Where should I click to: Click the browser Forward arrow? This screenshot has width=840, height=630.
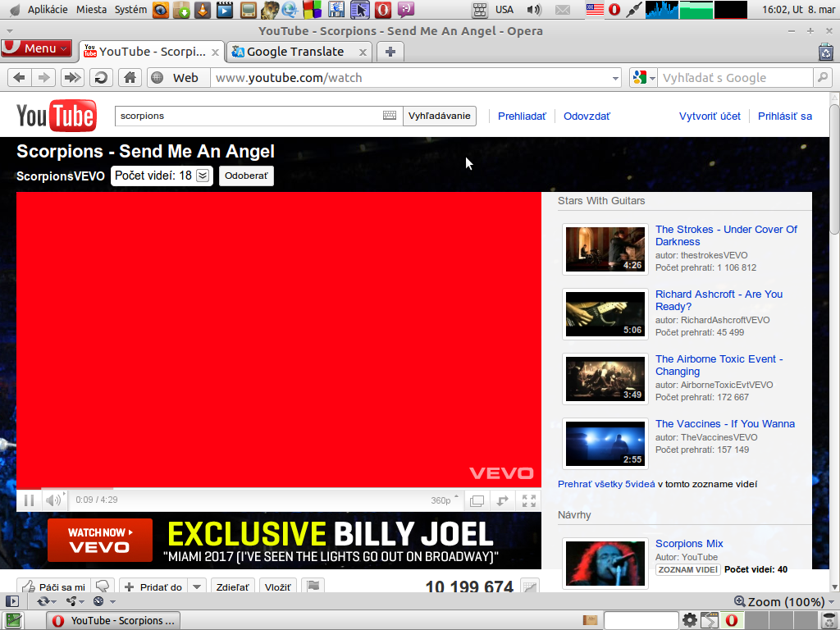click(44, 78)
